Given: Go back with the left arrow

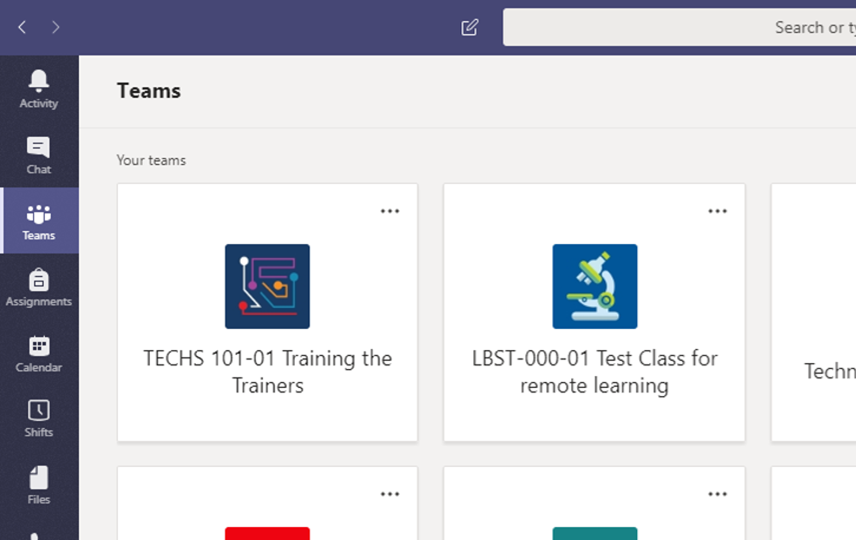Looking at the screenshot, I should (22, 27).
